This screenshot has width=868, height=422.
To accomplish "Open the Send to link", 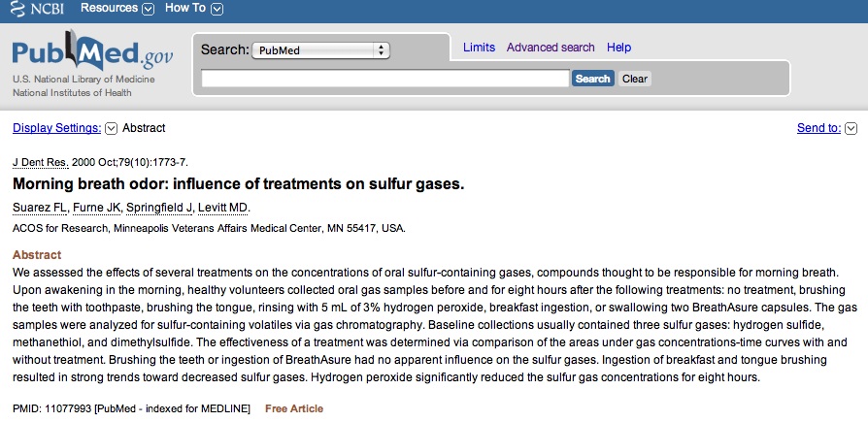I will coord(818,128).
